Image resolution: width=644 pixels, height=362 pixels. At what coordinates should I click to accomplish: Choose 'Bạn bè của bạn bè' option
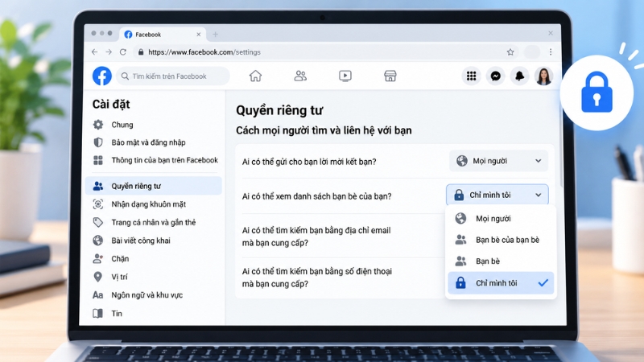coord(501,240)
